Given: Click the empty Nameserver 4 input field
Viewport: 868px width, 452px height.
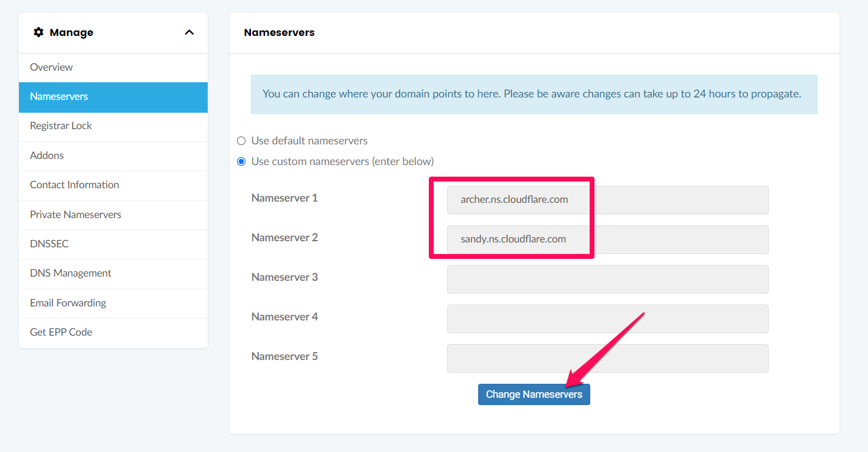Looking at the screenshot, I should click(x=607, y=319).
